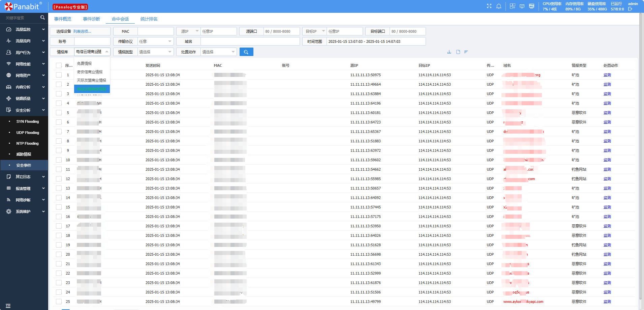Click the 内容分析 book icon
Screen dimensions: 644x310
pyautogui.click(x=9, y=87)
